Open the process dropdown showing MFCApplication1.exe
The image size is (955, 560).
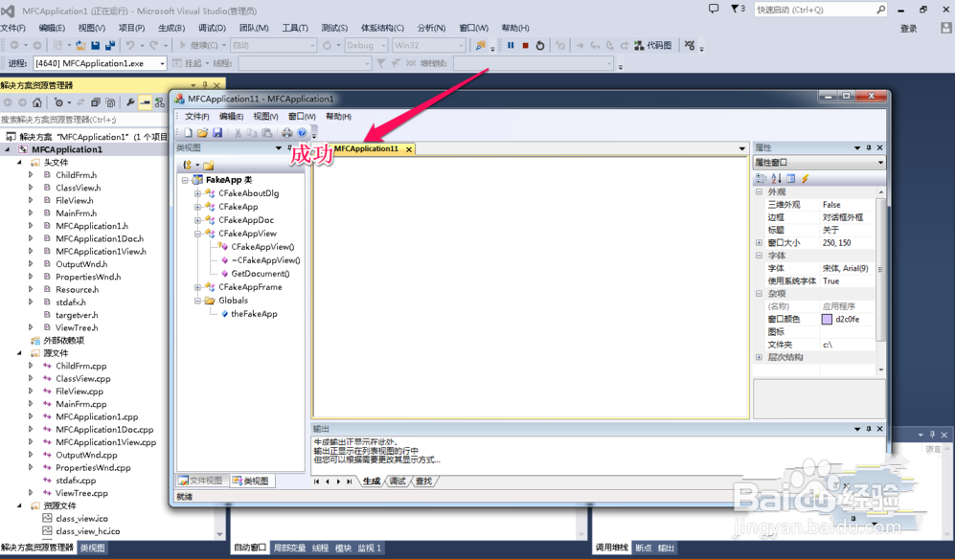click(x=100, y=63)
